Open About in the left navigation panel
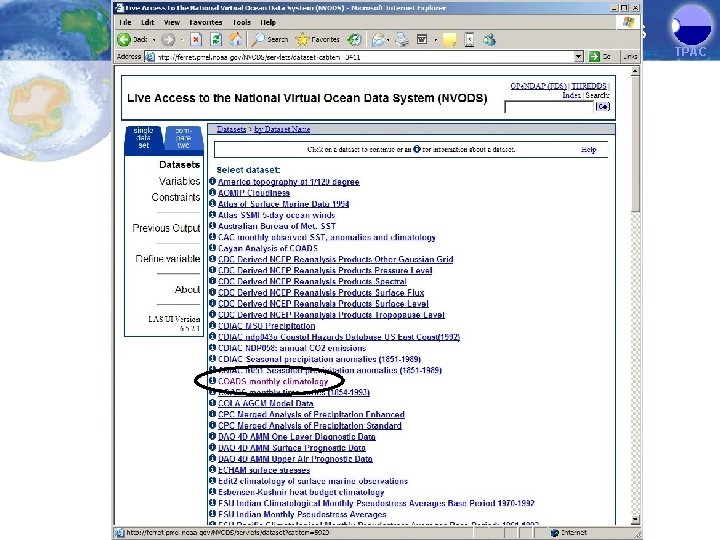The height and width of the screenshot is (540, 720). tap(187, 289)
